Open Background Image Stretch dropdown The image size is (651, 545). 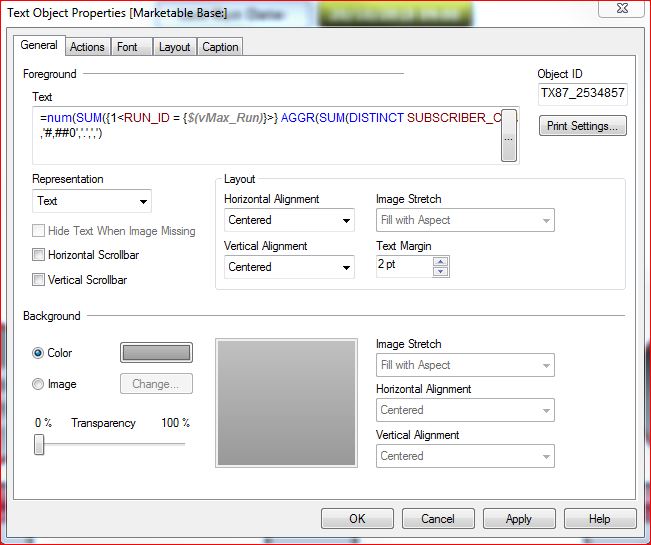[465, 365]
